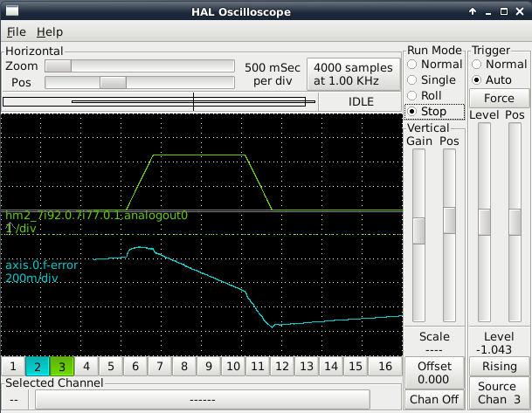532x413 pixels.
Task: Select channel 6 button
Action: pyautogui.click(x=135, y=366)
